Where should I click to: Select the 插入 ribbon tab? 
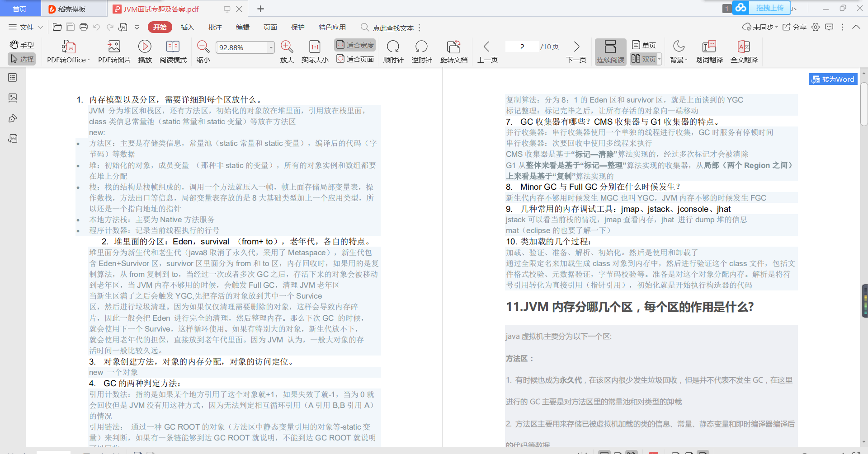point(187,27)
